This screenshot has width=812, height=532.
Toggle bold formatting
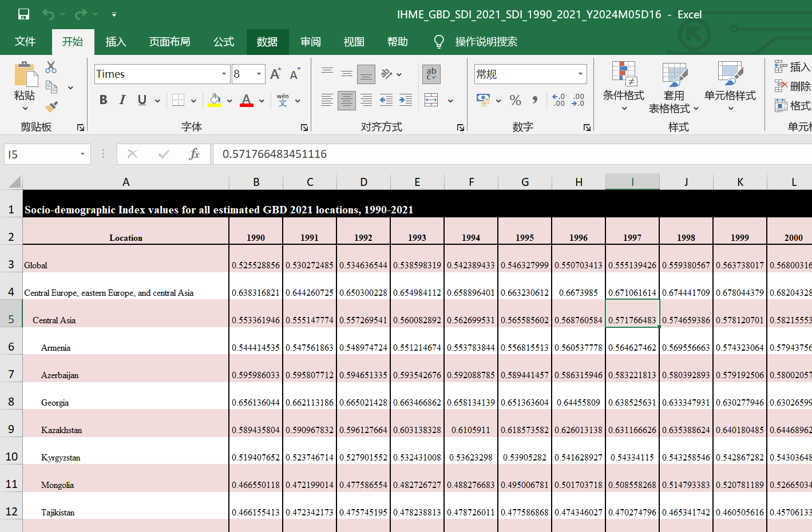coord(103,101)
